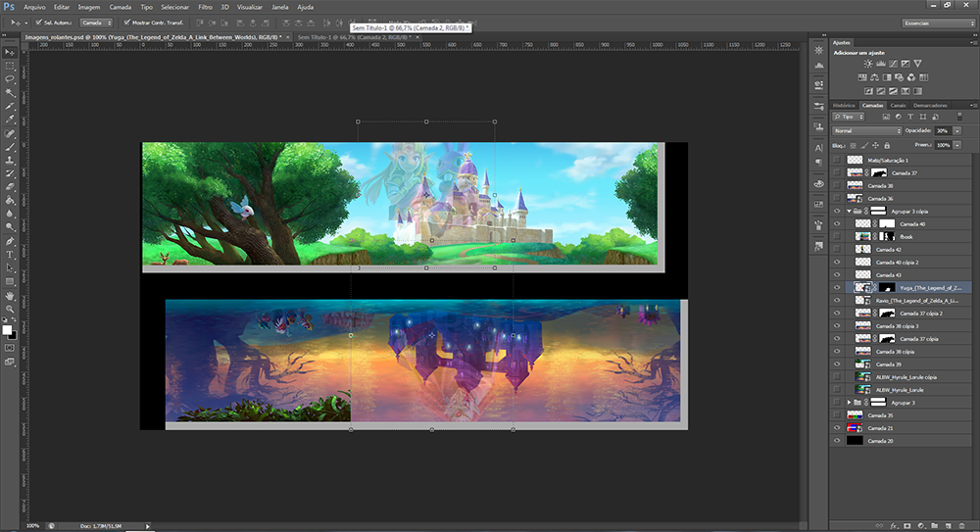Add a Levels adjustment
This screenshot has width=980, height=532.
(x=881, y=64)
